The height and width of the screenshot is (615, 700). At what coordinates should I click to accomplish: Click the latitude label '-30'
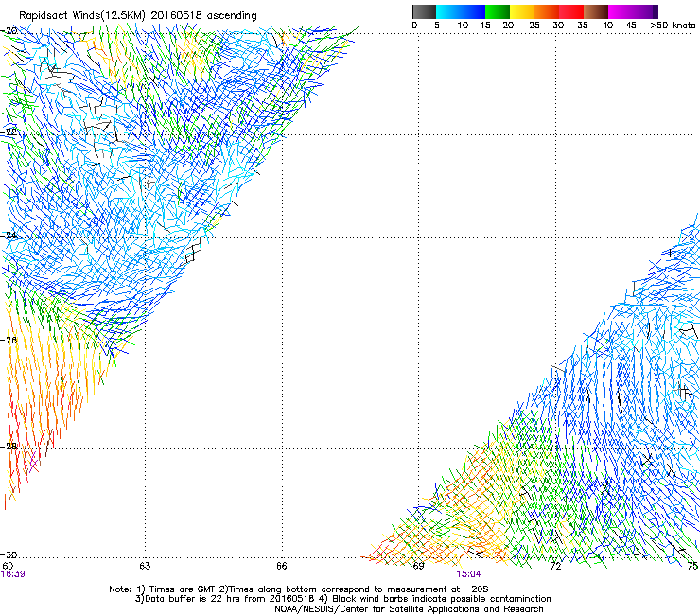[9, 554]
